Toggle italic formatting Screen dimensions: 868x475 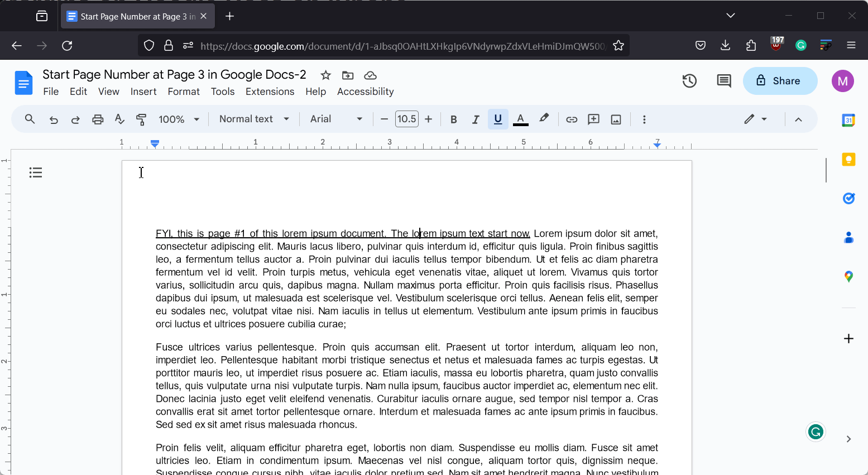click(476, 119)
